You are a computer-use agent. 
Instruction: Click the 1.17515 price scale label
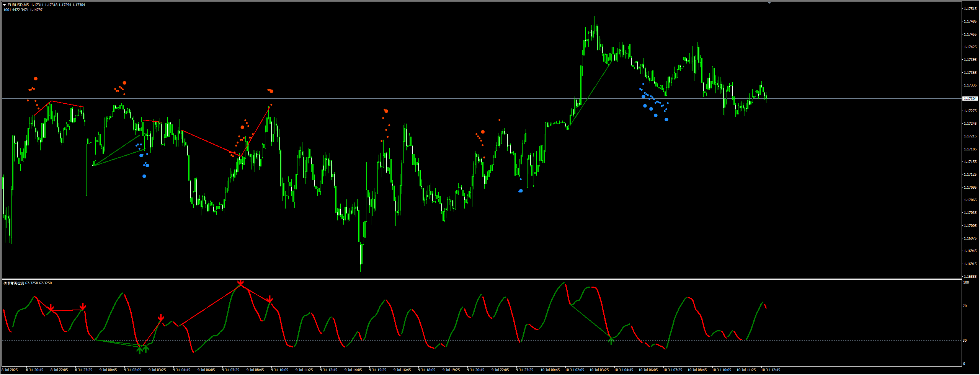click(970, 9)
